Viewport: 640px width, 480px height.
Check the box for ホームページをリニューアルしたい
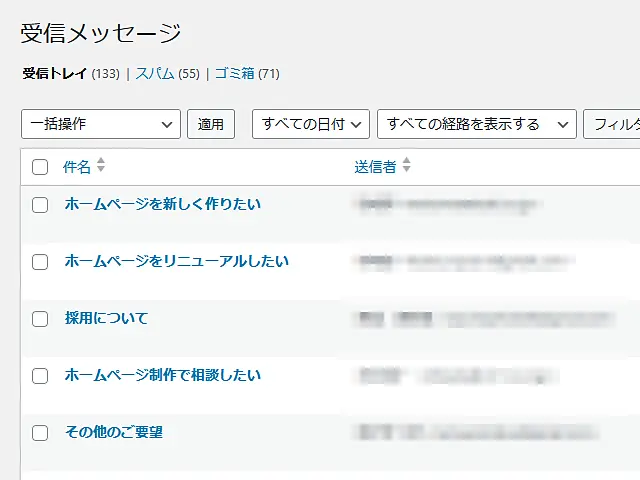40,262
